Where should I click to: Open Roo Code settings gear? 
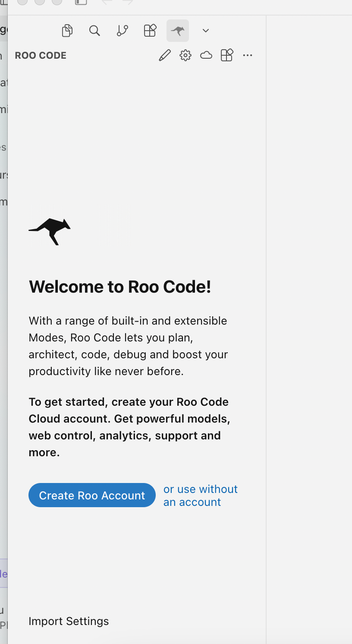(x=185, y=55)
